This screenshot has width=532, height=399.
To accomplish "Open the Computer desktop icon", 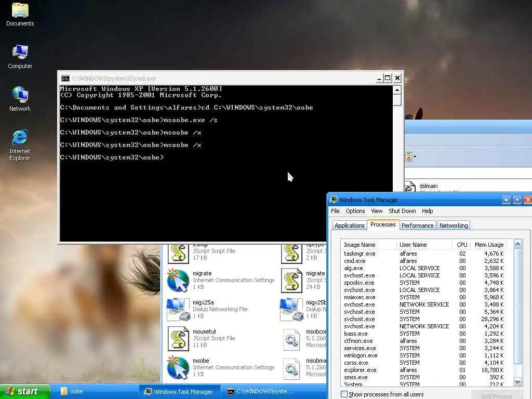I will point(20,57).
